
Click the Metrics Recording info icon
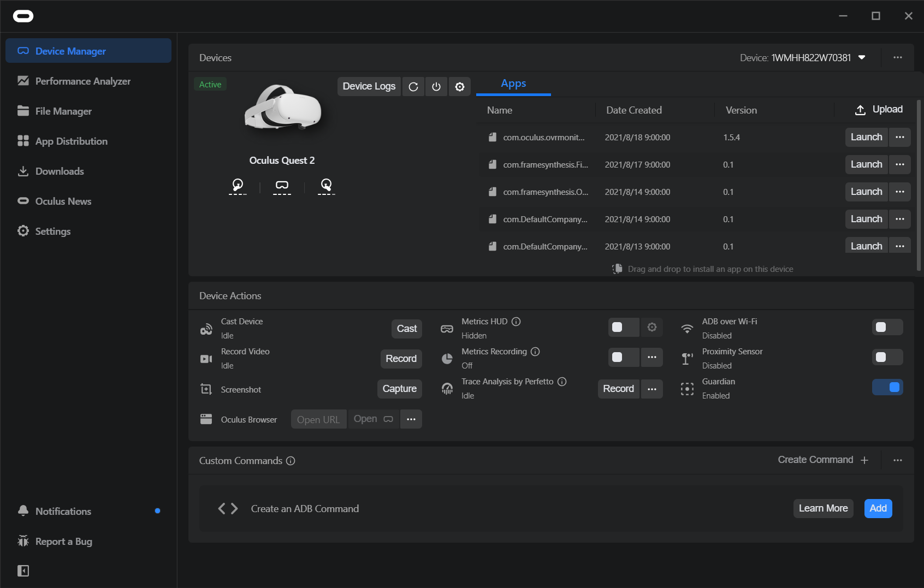pyautogui.click(x=535, y=352)
